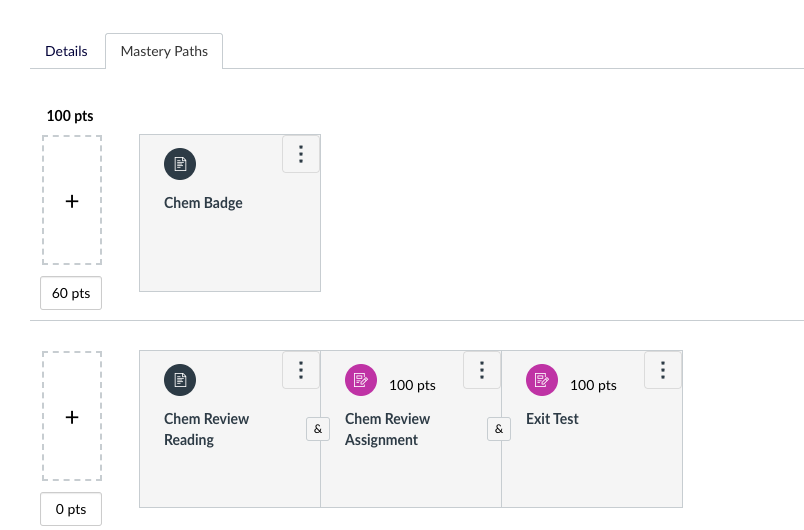Toggle the & between Reading and Assignment
Image resolution: width=804 pixels, height=530 pixels.
click(317, 429)
